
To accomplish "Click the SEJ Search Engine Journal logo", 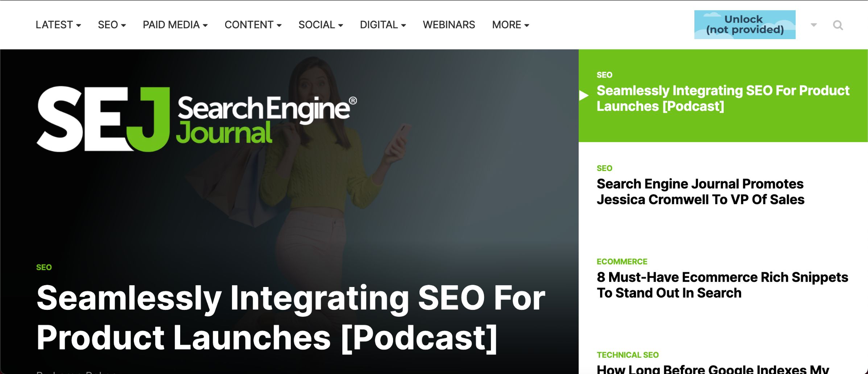I will tap(197, 119).
